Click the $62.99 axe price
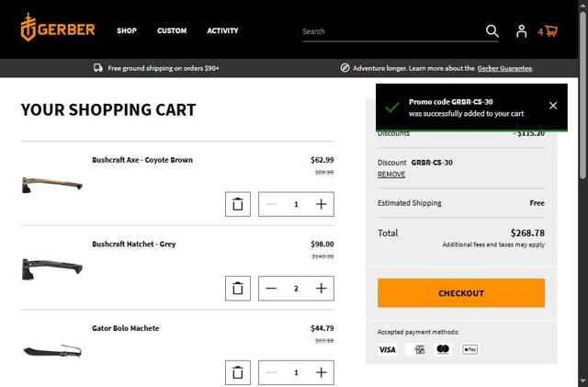 coord(322,160)
